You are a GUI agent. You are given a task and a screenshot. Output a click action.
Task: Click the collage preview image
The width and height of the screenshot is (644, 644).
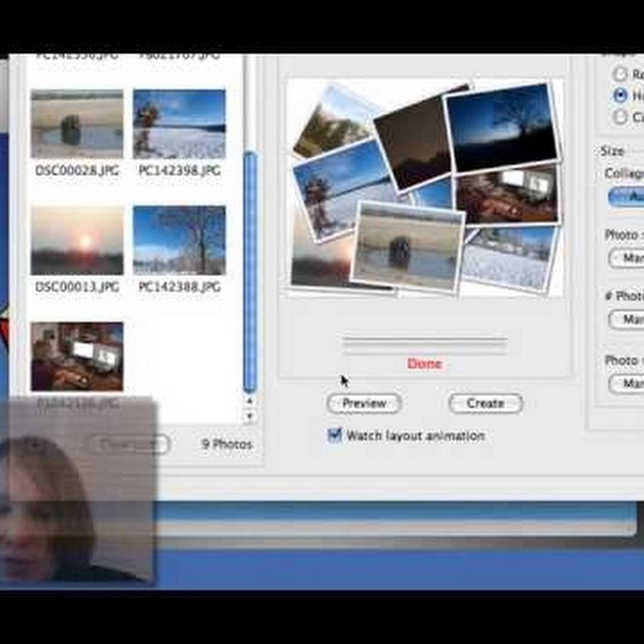pyautogui.click(x=425, y=187)
